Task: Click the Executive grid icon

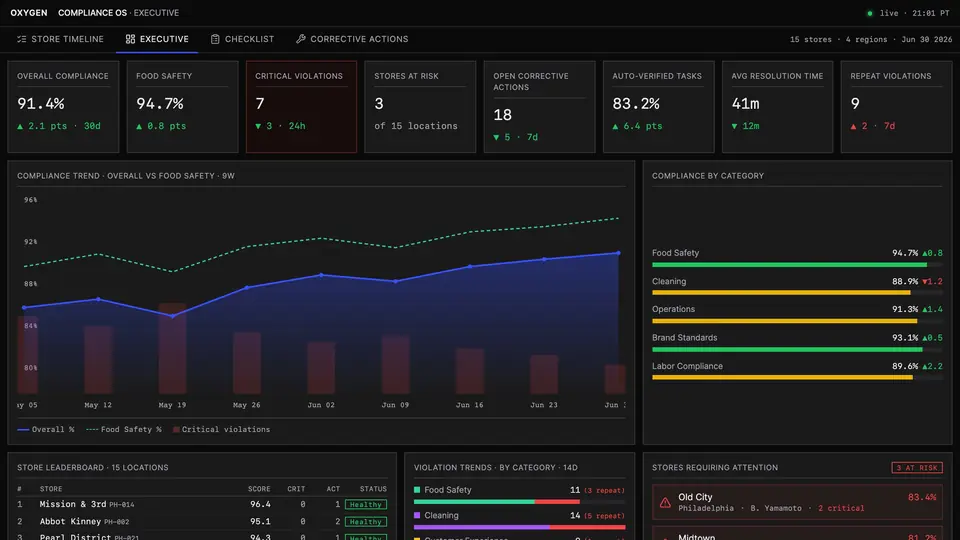Action: point(130,39)
